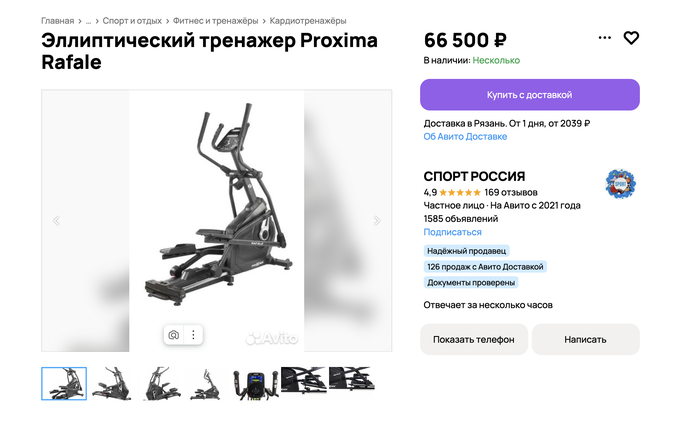
Task: Open the 169 отзывов reviews link
Action: point(511,192)
